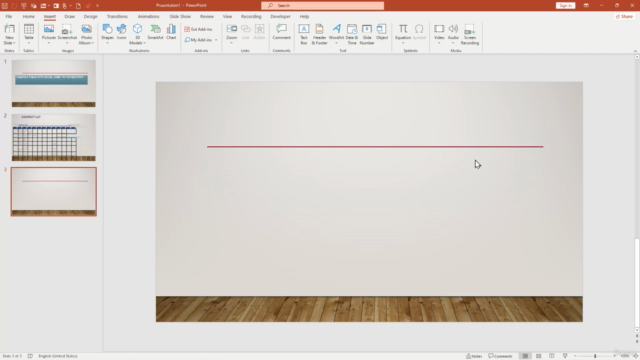Insert a 3D Models object
Viewport: 640px width, 360px height.
point(138,34)
